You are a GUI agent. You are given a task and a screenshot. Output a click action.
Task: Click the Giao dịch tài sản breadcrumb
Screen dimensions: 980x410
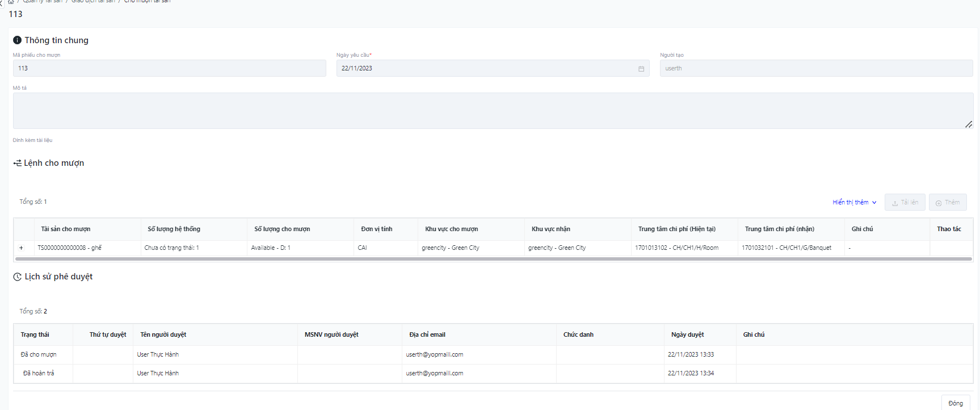point(93,2)
